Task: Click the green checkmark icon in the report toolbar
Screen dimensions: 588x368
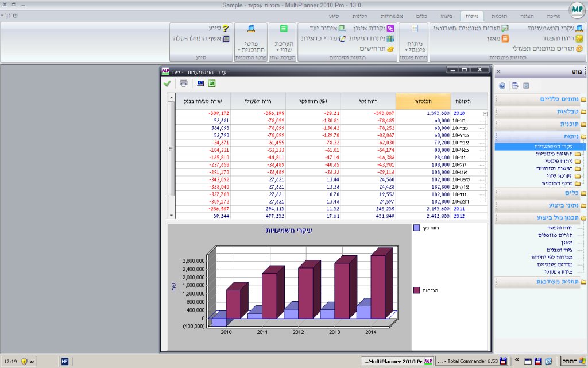Action: pos(167,83)
